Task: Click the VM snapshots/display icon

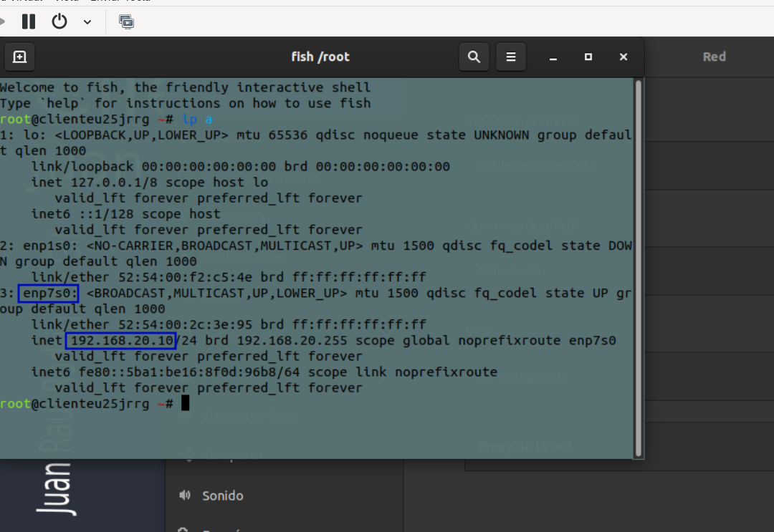Action: [x=126, y=21]
